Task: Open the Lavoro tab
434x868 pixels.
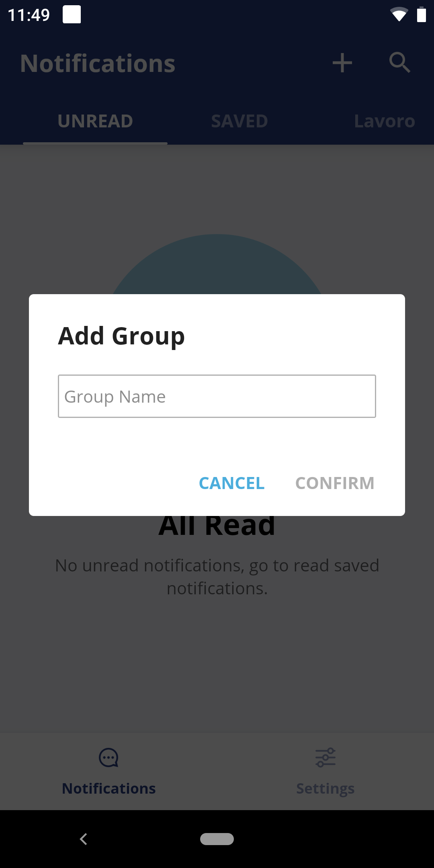Action: coord(385,121)
